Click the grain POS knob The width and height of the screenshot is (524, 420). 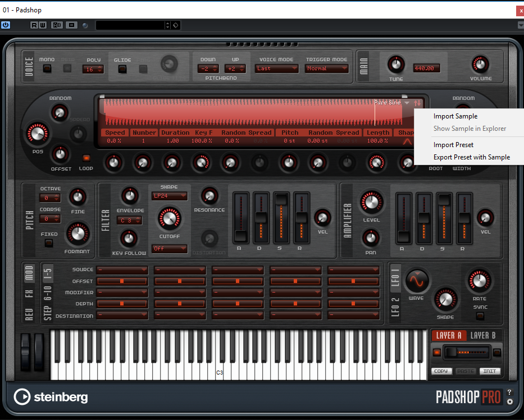[38, 134]
